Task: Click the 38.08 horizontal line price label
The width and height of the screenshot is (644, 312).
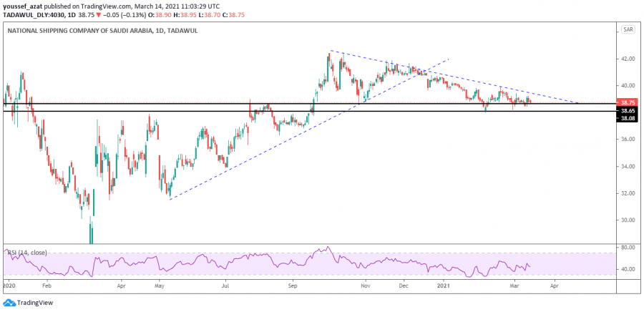Action: click(x=628, y=118)
